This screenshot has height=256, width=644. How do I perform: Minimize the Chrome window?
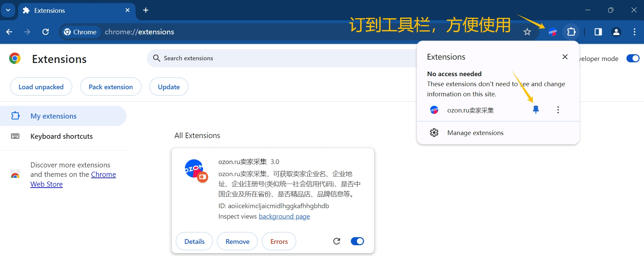pos(588,10)
